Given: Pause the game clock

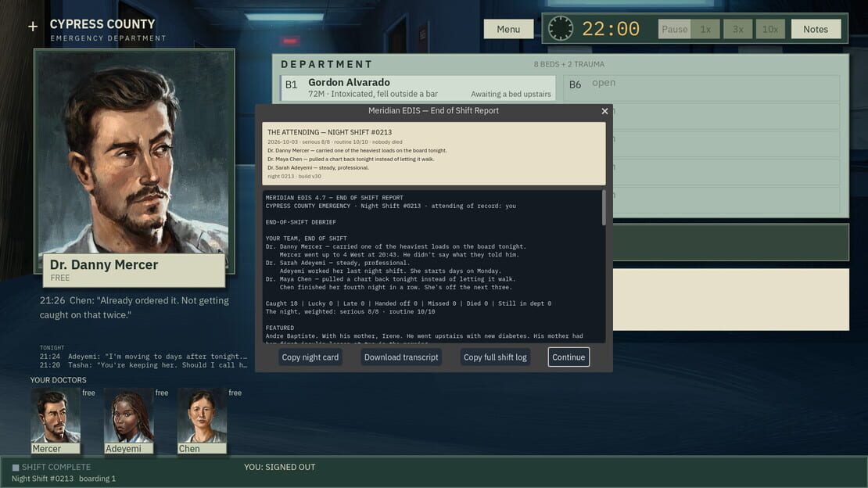Looking at the screenshot, I should [674, 29].
